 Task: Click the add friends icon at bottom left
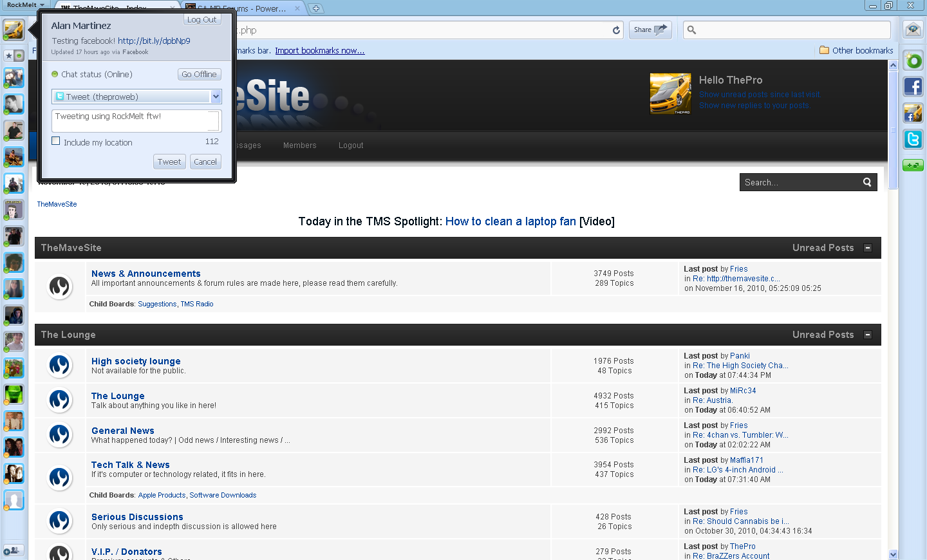click(14, 550)
